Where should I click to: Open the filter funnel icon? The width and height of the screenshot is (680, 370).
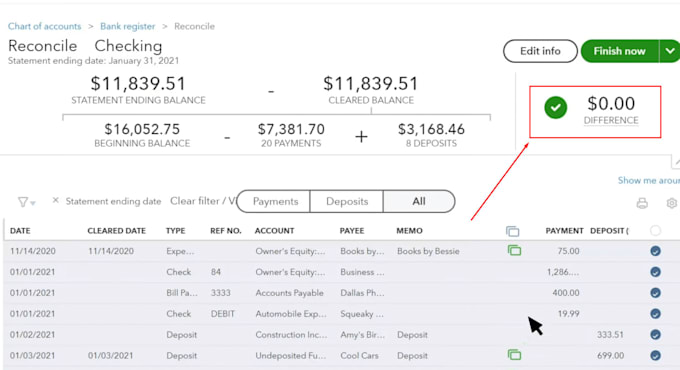(x=23, y=202)
